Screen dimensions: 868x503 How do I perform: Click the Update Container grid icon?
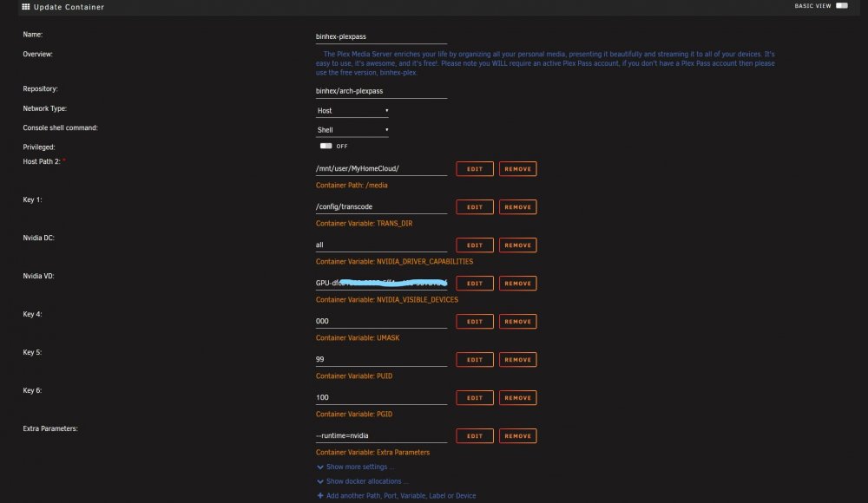(25, 7)
